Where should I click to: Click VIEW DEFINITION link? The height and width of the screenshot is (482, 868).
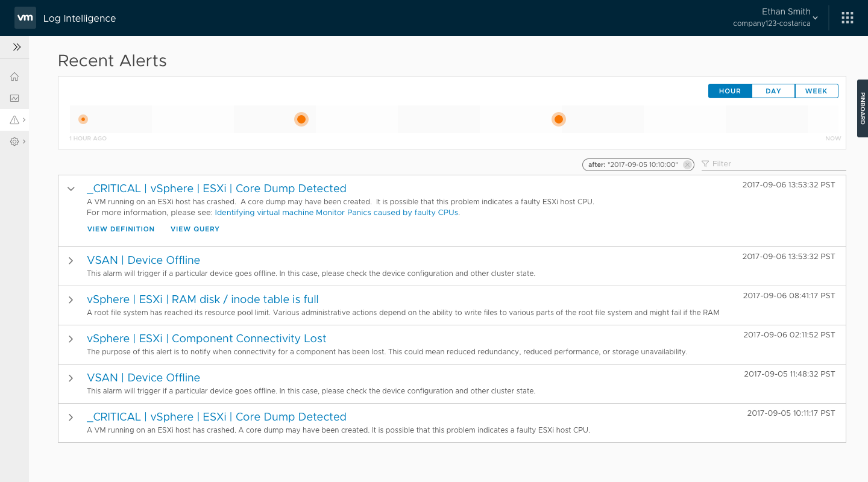[x=121, y=229]
